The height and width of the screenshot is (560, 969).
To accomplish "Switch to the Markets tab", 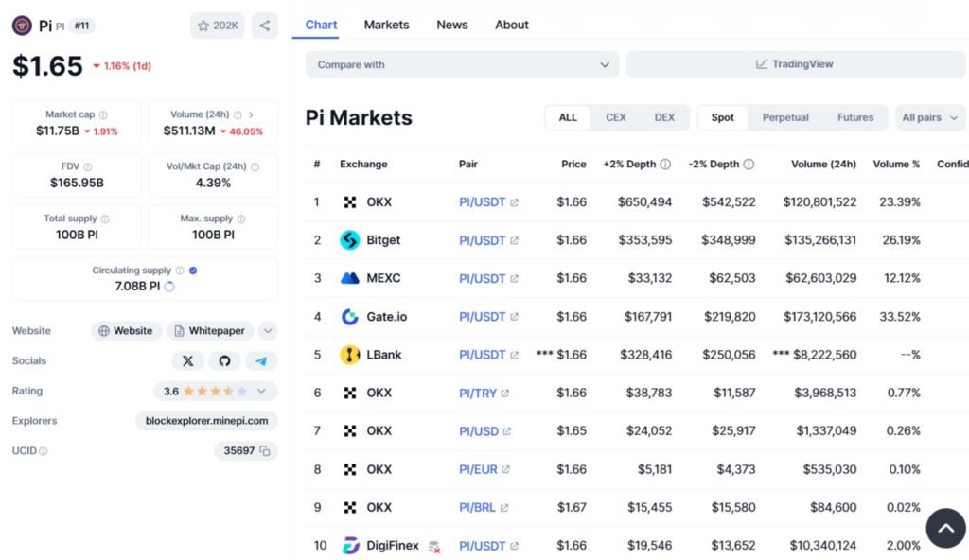I will [386, 25].
